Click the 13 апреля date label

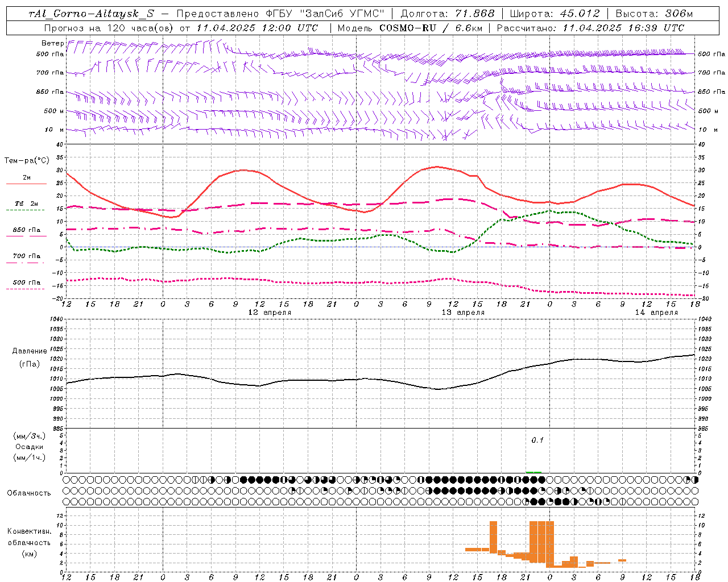click(x=463, y=313)
